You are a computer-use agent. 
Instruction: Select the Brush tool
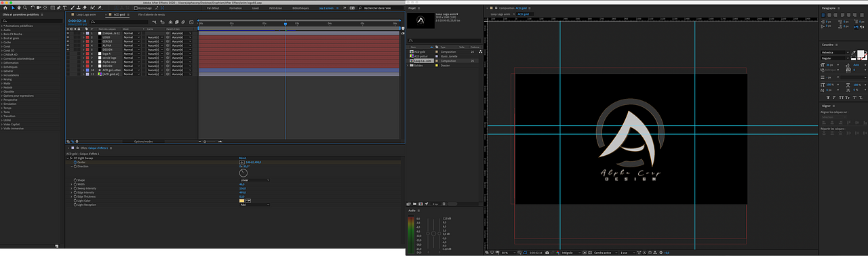pos(73,8)
